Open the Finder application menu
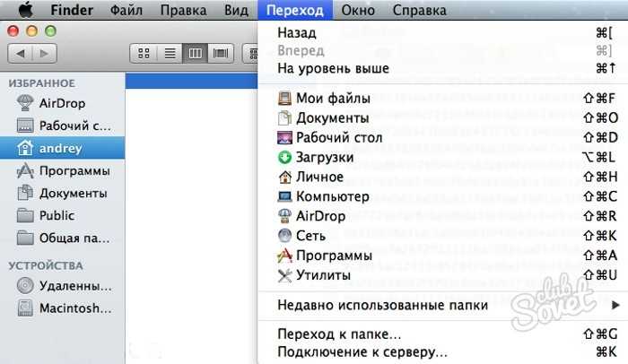 pyautogui.click(x=72, y=10)
